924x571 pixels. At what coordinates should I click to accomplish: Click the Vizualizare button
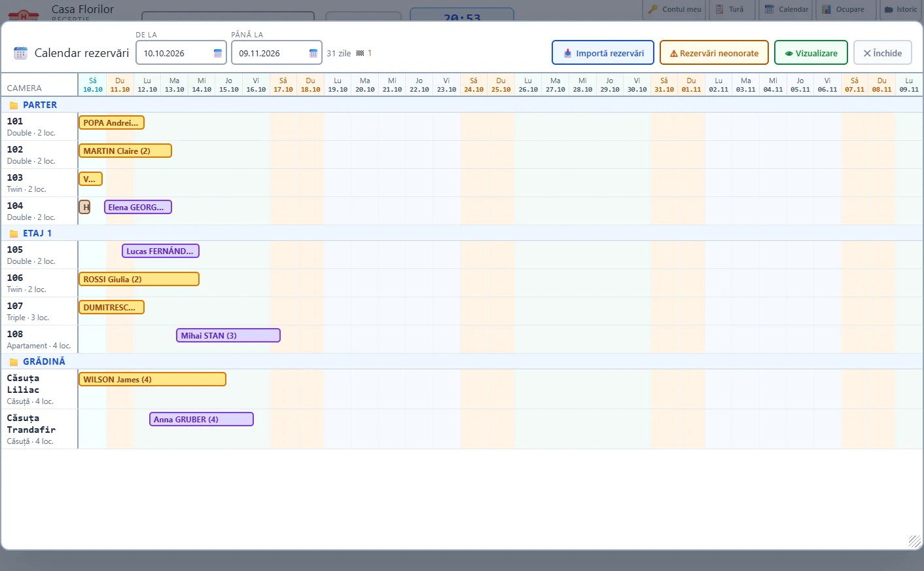pyautogui.click(x=811, y=53)
